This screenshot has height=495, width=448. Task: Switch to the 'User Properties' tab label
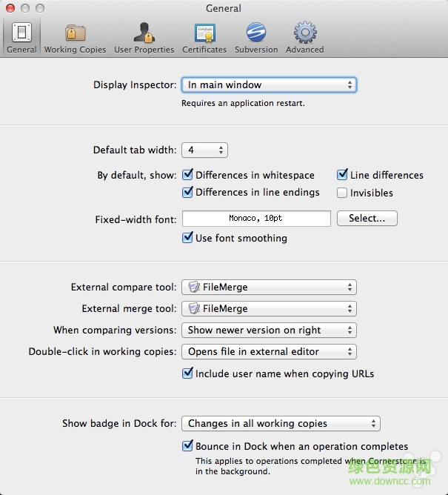pyautogui.click(x=144, y=50)
